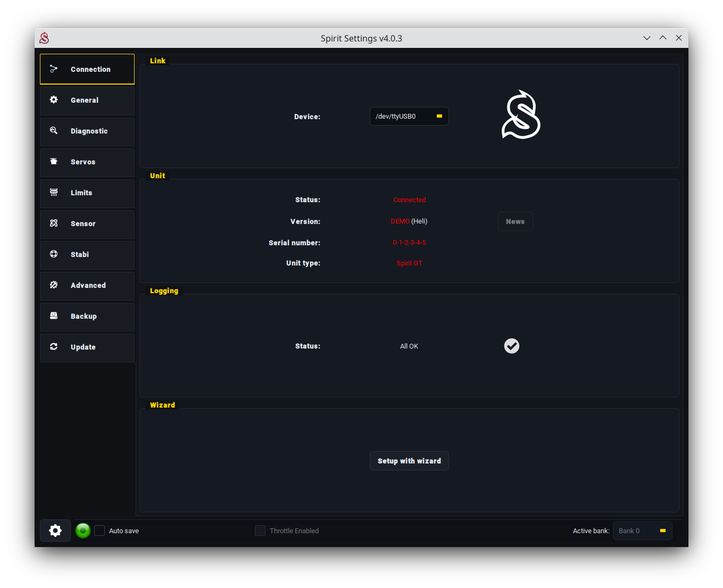Click the 'Spirit GT' unit type value
Viewport: 723px width, 588px height.
(x=410, y=263)
